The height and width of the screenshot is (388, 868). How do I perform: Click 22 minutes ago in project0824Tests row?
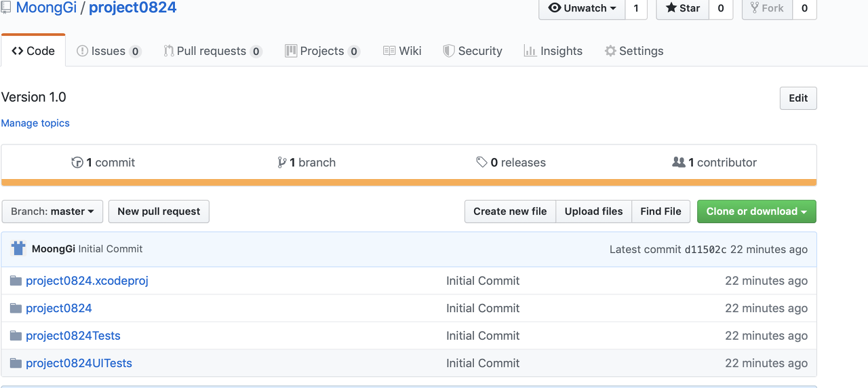point(766,336)
